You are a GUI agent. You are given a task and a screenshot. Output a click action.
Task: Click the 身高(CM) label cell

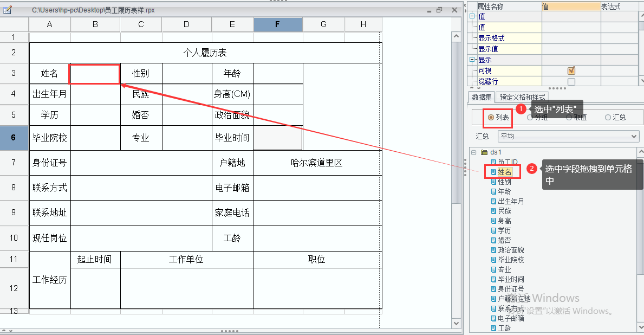(232, 94)
